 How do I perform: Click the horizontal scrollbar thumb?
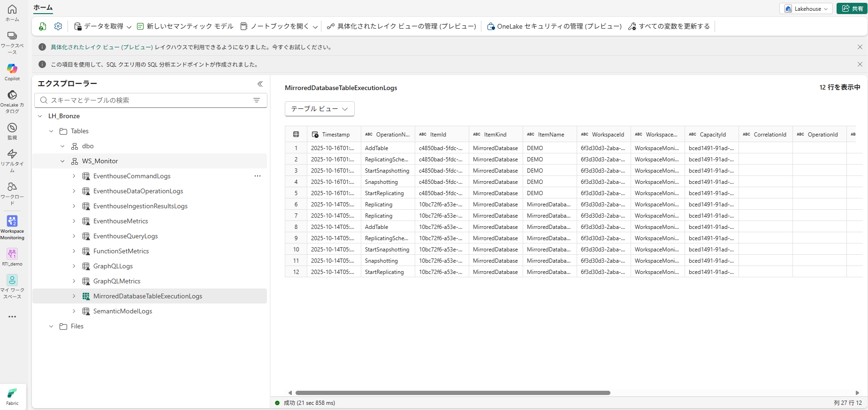(x=453, y=393)
